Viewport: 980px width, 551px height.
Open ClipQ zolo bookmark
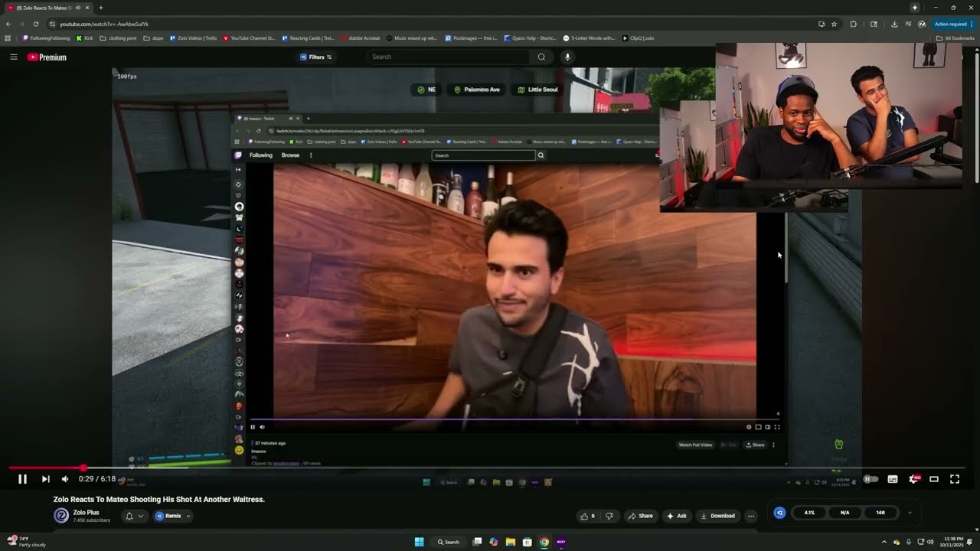coord(638,37)
